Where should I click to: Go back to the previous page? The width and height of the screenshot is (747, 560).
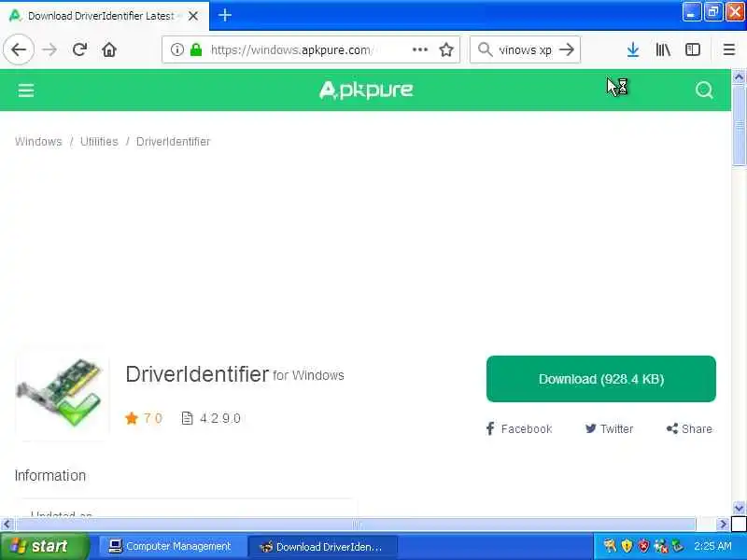[x=19, y=49]
